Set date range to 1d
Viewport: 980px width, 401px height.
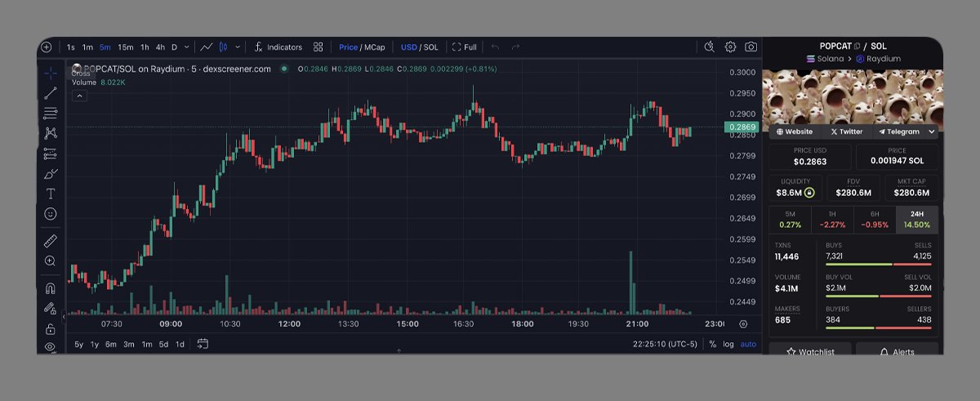[x=180, y=344]
